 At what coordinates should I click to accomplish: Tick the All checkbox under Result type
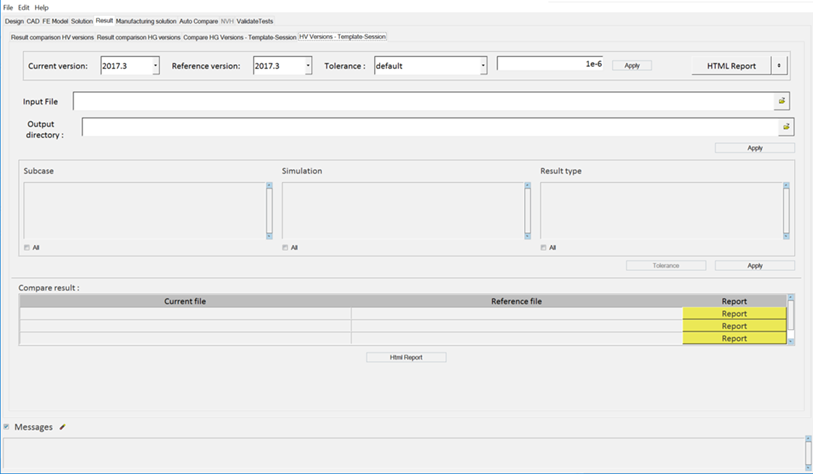click(x=543, y=247)
